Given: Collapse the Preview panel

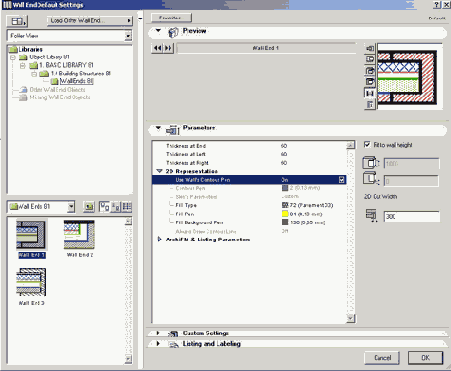Looking at the screenshot, I should pyautogui.click(x=158, y=31).
